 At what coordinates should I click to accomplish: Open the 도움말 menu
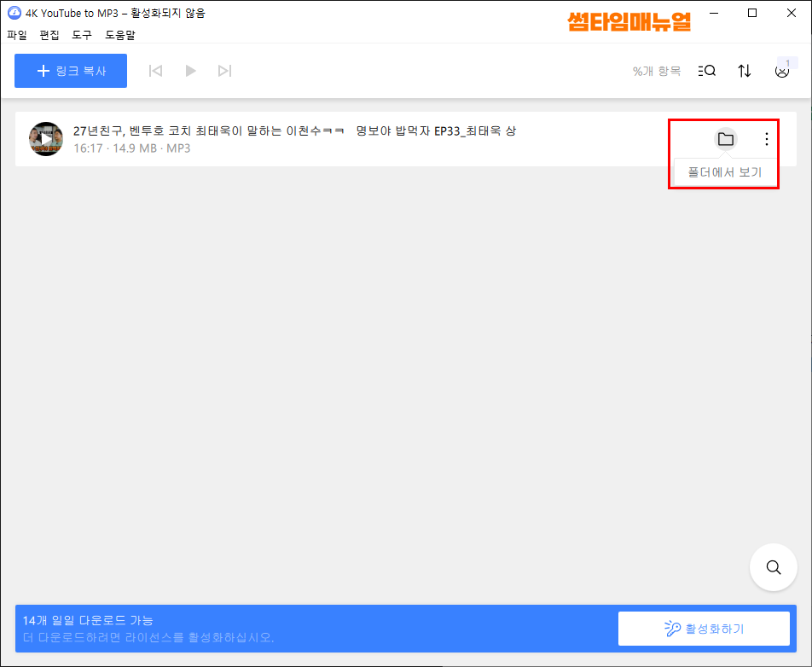(120, 35)
